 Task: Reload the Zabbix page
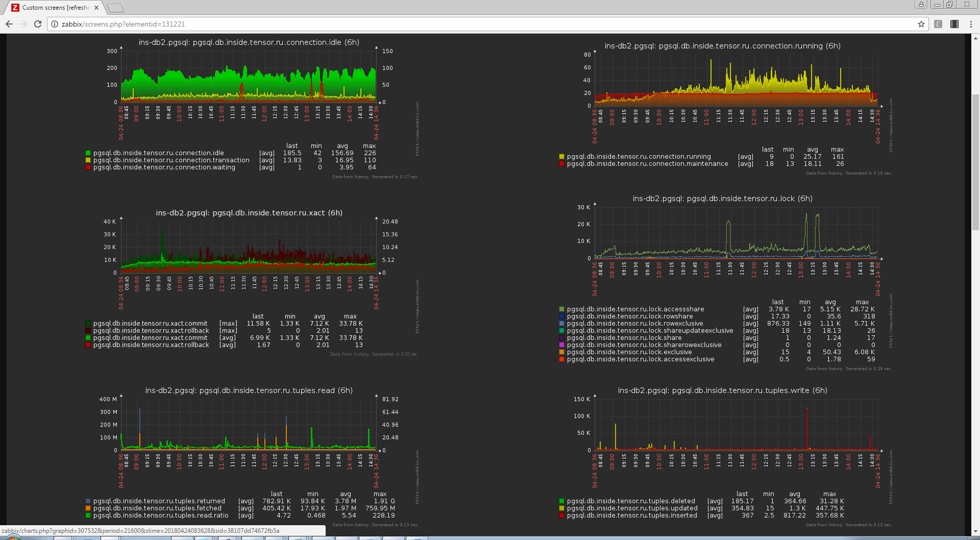click(x=38, y=24)
